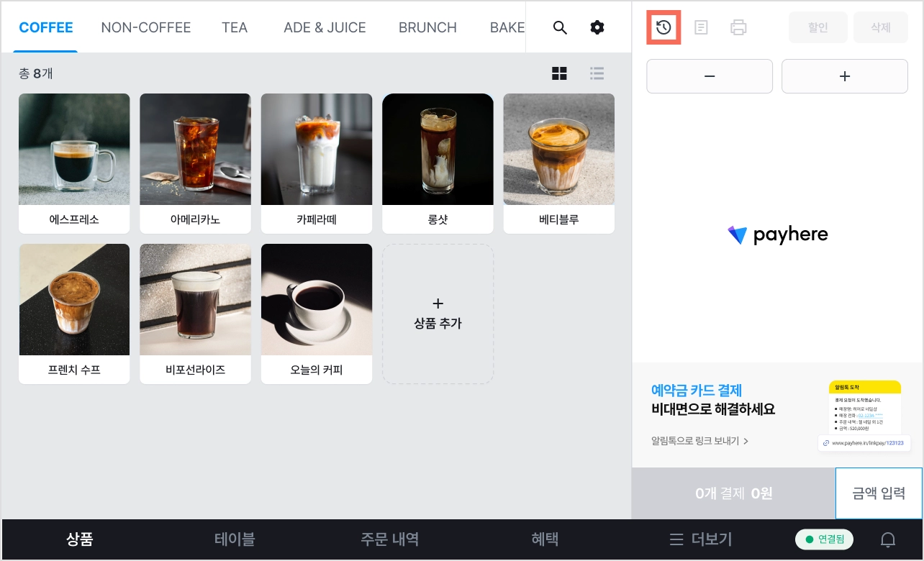The width and height of the screenshot is (924, 561).
Task: Click the receipt document icon
Action: click(x=701, y=28)
